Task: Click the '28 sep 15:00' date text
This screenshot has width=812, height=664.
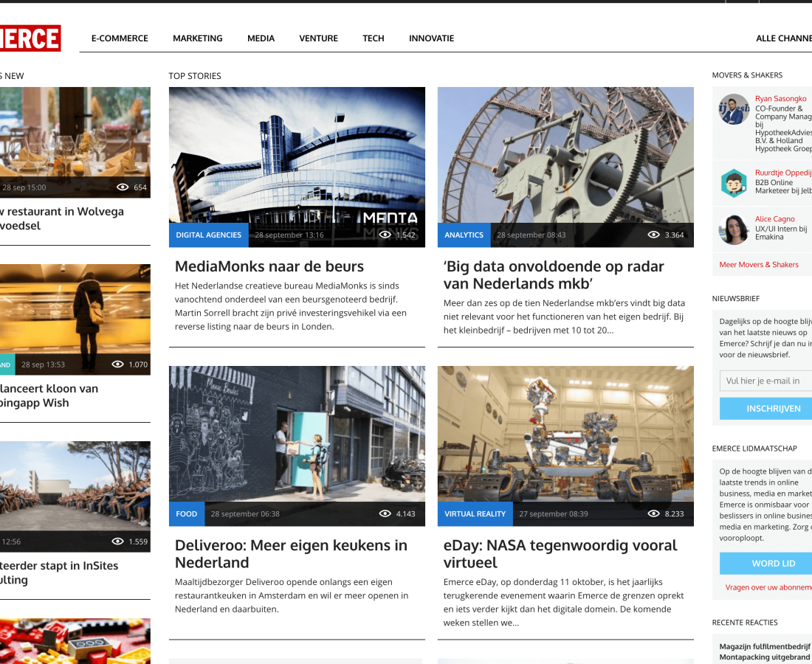Action: pyautogui.click(x=24, y=187)
